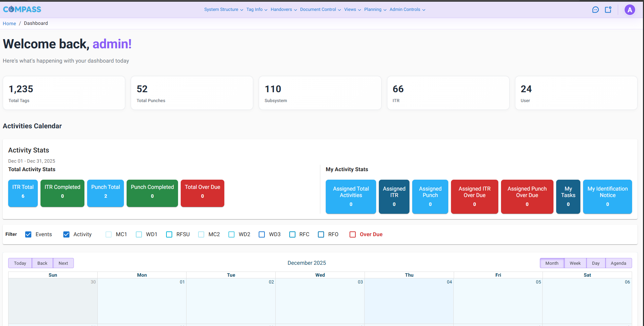
Task: Uncheck the Events filter checkbox
Action: click(28, 234)
